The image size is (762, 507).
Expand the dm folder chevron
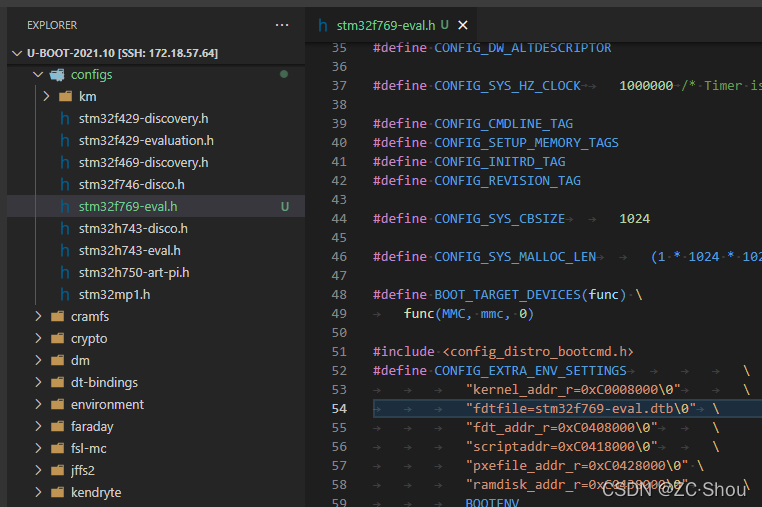38,360
